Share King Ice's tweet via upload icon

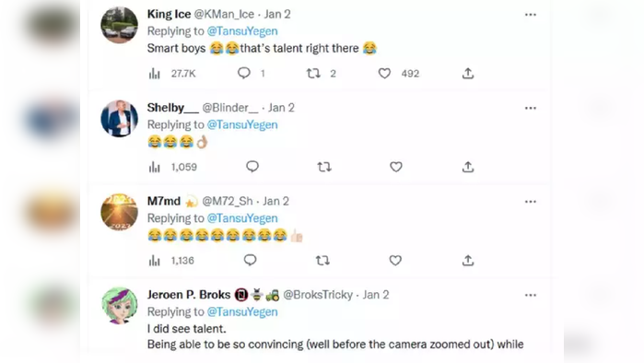coord(468,73)
